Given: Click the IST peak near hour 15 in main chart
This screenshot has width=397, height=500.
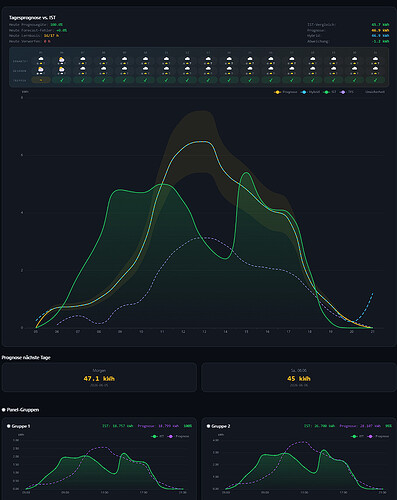Looking at the screenshot, I should pyautogui.click(x=246, y=173).
